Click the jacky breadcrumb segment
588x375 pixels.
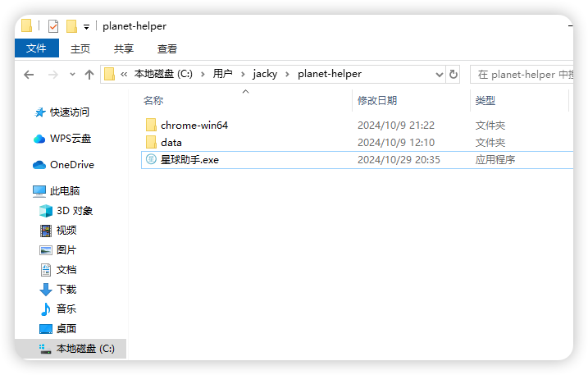pos(265,74)
